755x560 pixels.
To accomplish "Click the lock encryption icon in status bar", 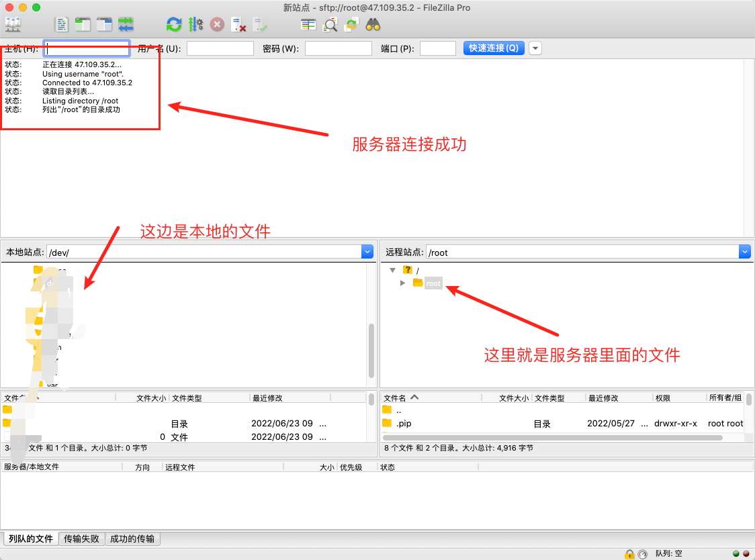I will tap(629, 554).
